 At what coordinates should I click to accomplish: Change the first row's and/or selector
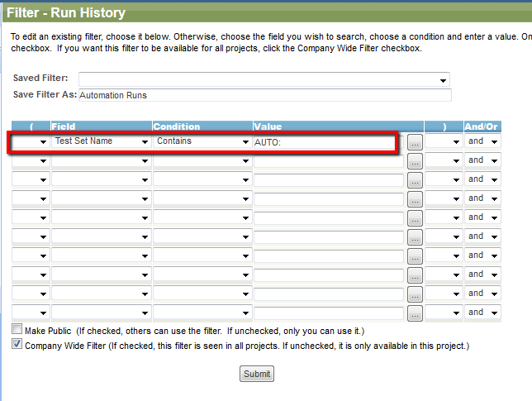pos(482,141)
